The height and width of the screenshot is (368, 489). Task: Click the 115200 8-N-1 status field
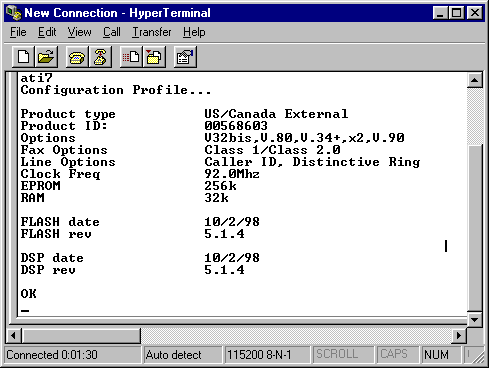[x=267, y=355]
